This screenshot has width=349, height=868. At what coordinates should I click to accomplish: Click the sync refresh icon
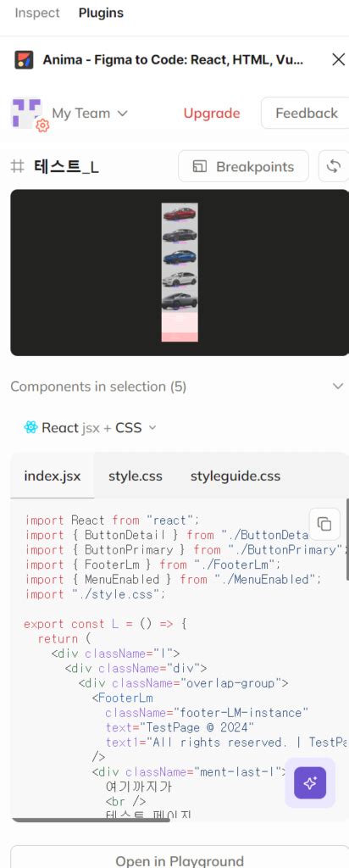[334, 167]
